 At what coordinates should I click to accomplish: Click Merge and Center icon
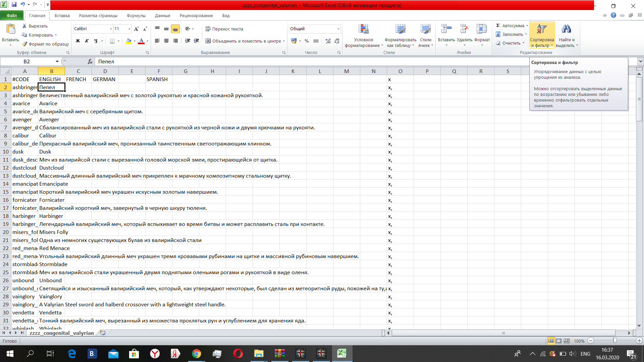coord(208,41)
